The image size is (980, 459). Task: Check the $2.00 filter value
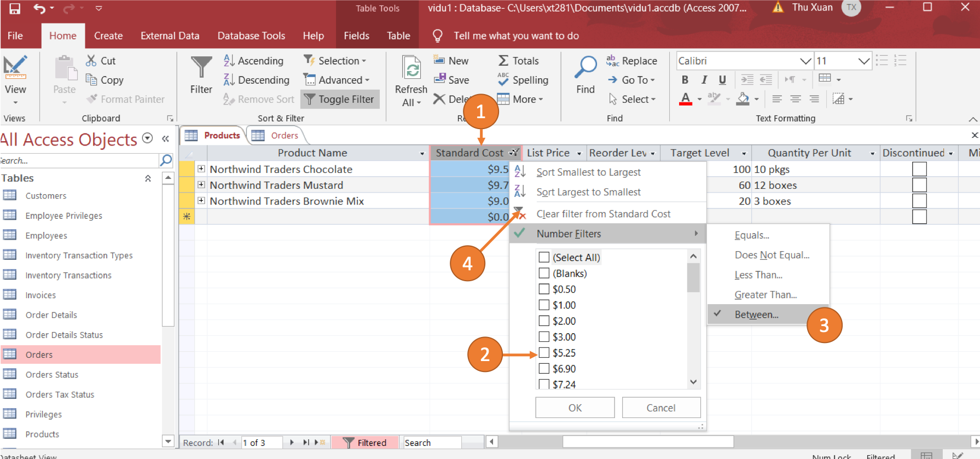(544, 321)
